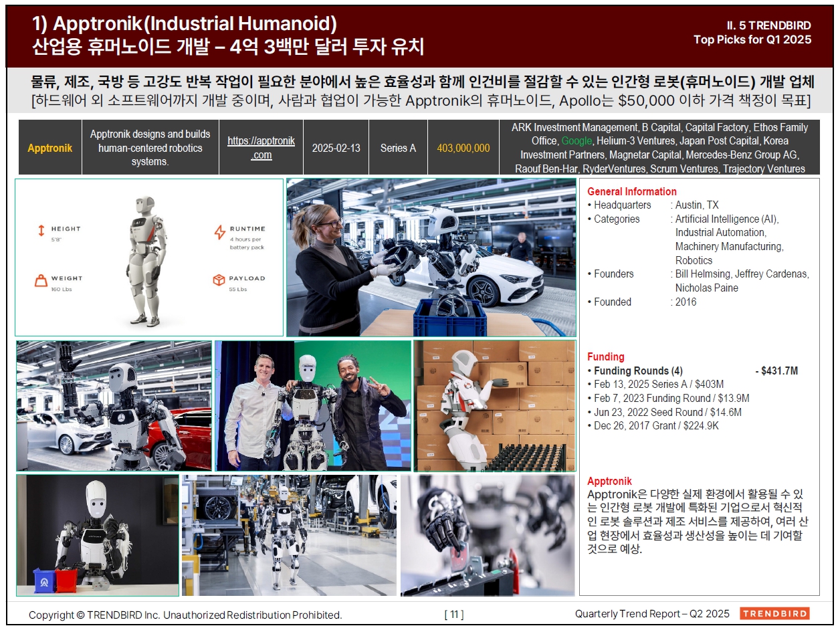The height and width of the screenshot is (630, 840).
Task: Select the photo of robot walking in factory
Action: point(289,535)
